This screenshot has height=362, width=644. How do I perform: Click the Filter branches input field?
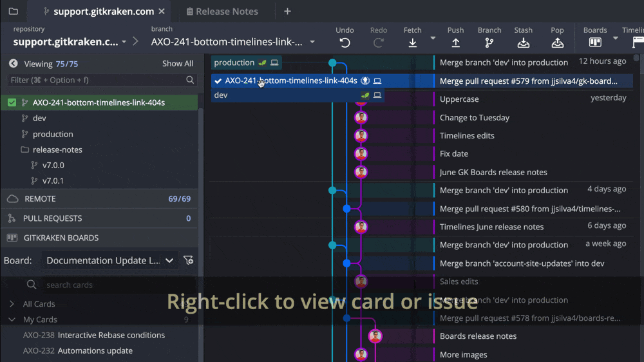coord(102,80)
